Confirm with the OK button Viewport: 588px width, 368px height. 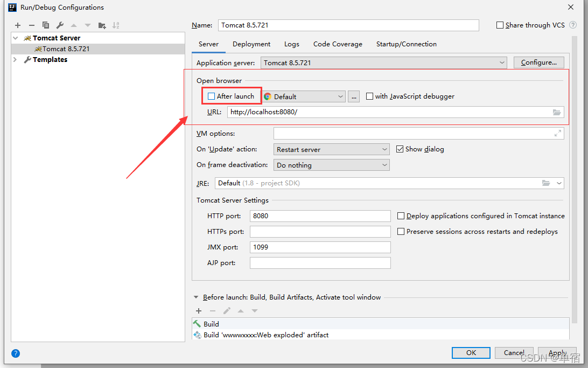point(471,352)
